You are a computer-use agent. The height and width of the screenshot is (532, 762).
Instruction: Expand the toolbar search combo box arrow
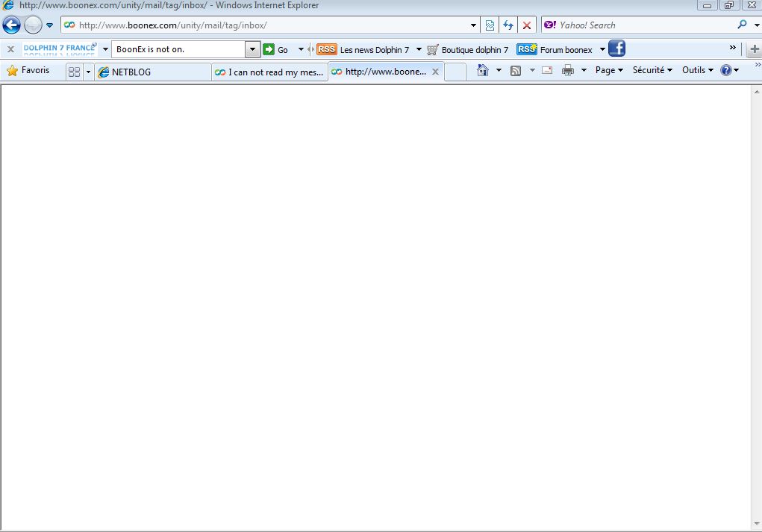(252, 49)
